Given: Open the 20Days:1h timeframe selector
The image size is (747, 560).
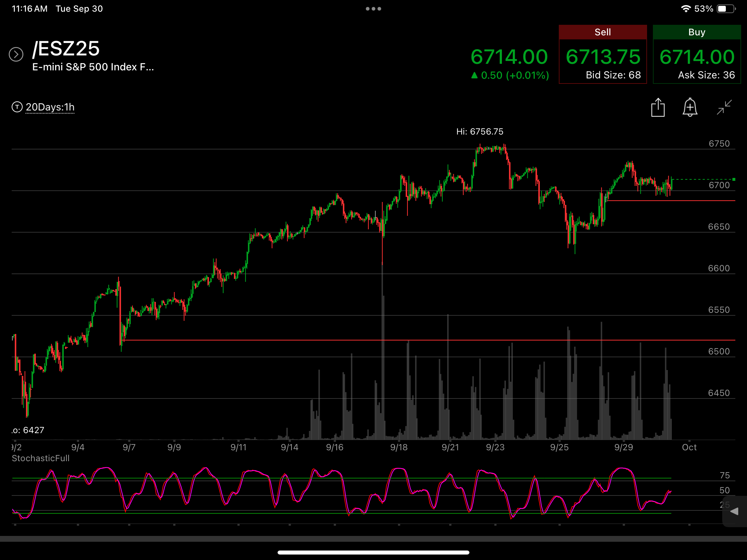Looking at the screenshot, I should (x=50, y=107).
